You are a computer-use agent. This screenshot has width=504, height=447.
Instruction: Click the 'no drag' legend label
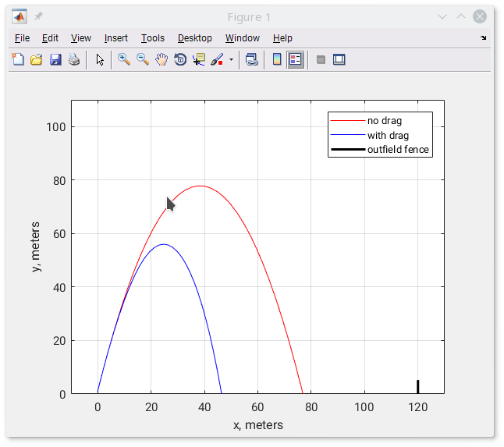pyautogui.click(x=384, y=121)
